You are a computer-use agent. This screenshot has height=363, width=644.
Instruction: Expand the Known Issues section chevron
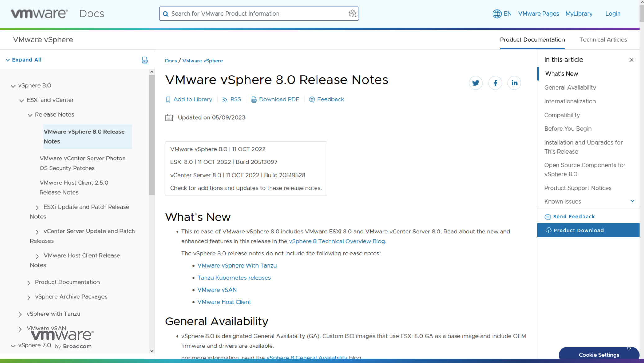(632, 201)
